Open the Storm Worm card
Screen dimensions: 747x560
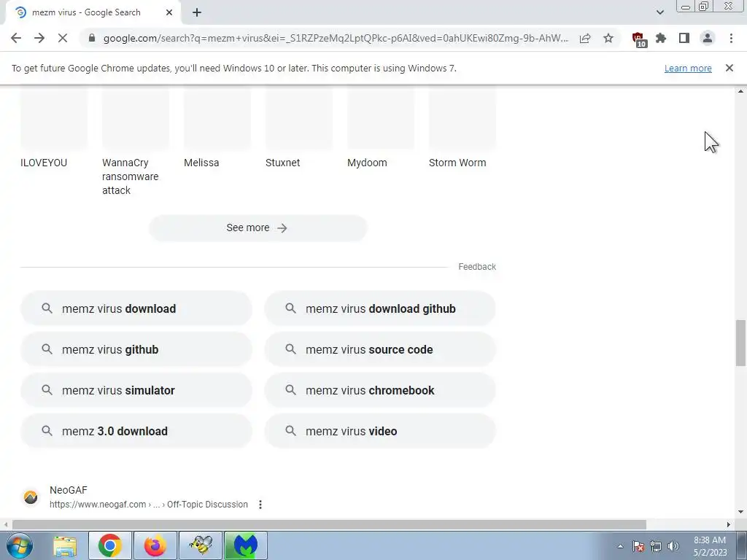coord(462,128)
